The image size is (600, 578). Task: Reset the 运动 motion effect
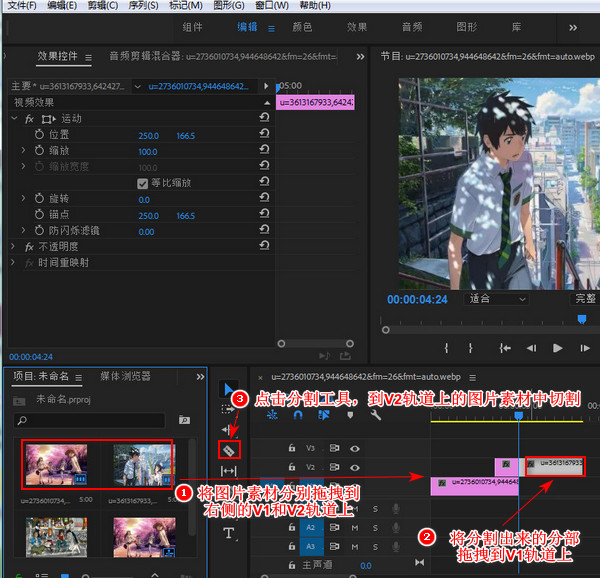pyautogui.click(x=264, y=117)
